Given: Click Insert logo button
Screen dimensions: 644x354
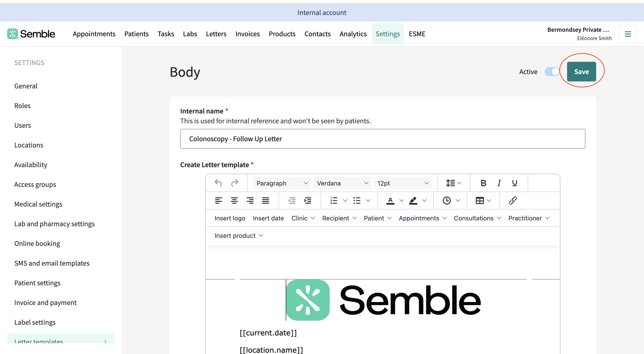Looking at the screenshot, I should (x=230, y=218).
